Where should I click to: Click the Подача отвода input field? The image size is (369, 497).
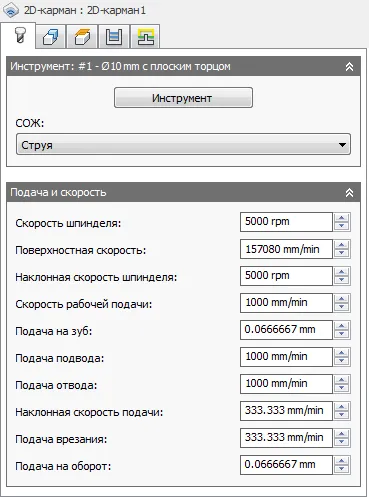(286, 384)
